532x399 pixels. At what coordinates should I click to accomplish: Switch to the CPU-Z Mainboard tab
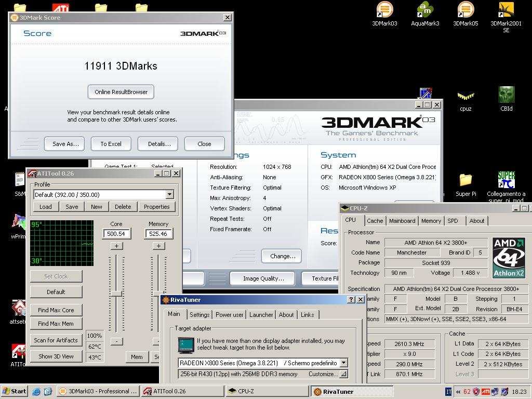[x=402, y=221]
